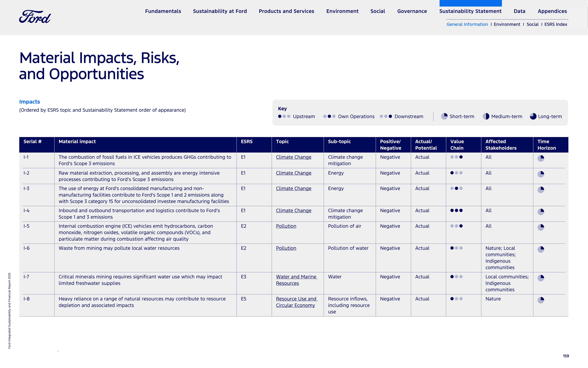588x368 pixels.
Task: Select Environment in the sub-navigation
Action: pos(507,24)
